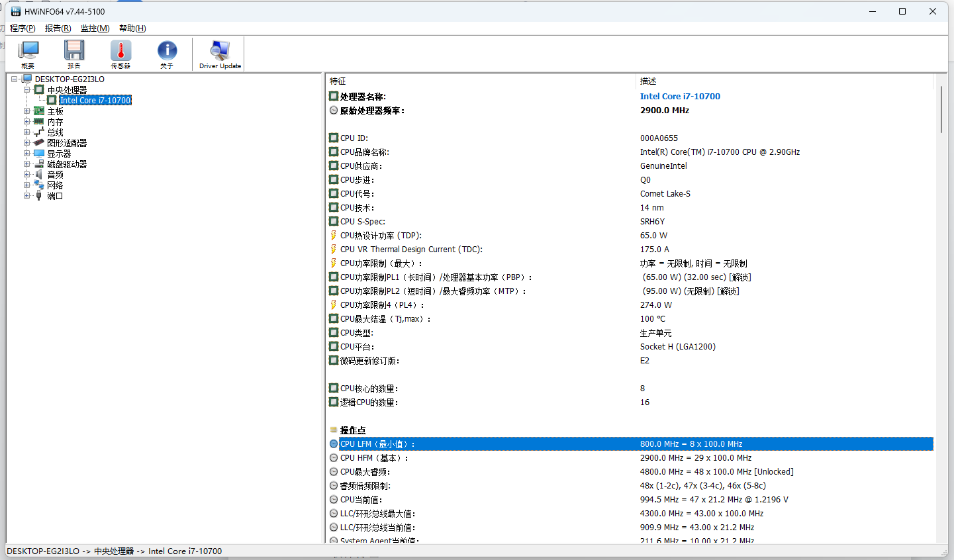Click the lightning icon beside CPU功率限制4 (PL4)
Viewport: 954px width, 560px height.
(x=334, y=305)
